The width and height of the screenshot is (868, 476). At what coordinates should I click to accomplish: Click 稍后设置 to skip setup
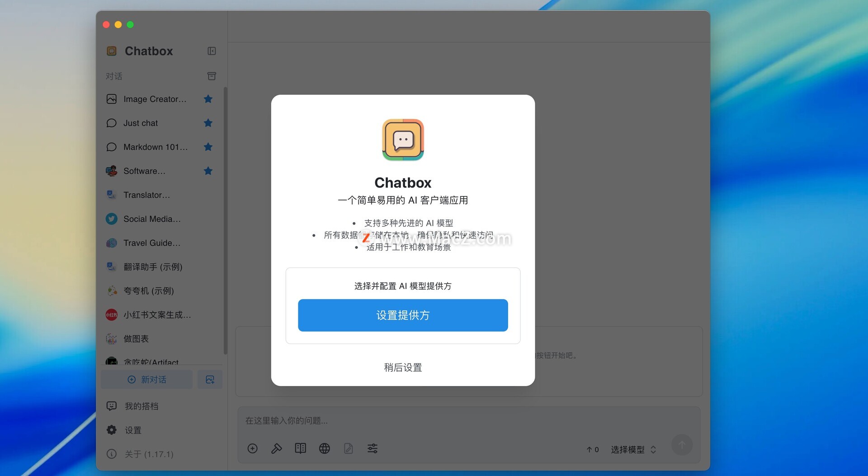[403, 368]
